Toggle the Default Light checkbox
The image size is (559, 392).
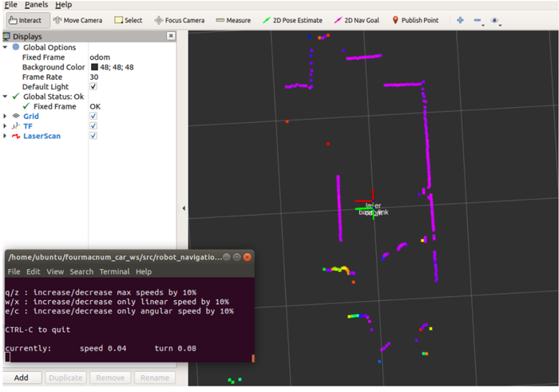point(93,86)
